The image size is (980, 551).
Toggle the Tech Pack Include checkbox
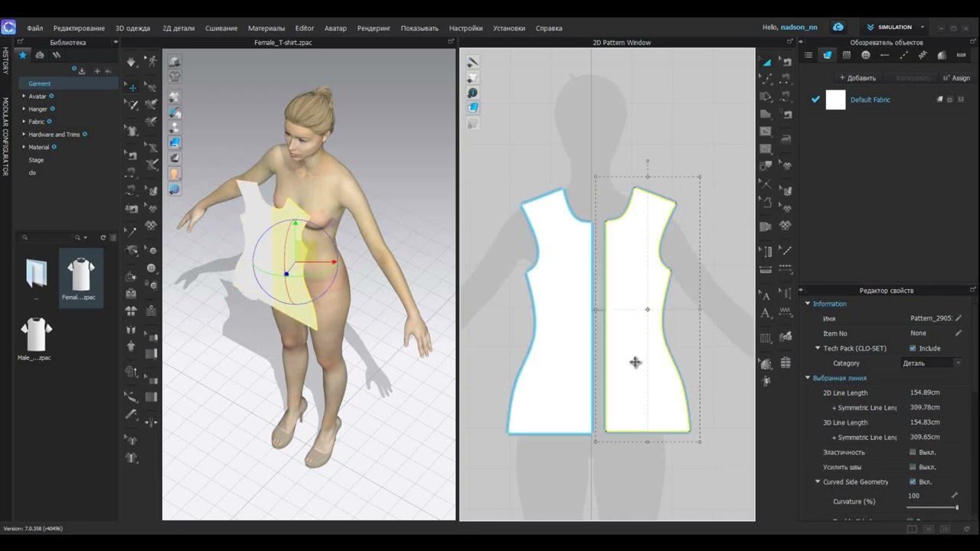point(912,348)
